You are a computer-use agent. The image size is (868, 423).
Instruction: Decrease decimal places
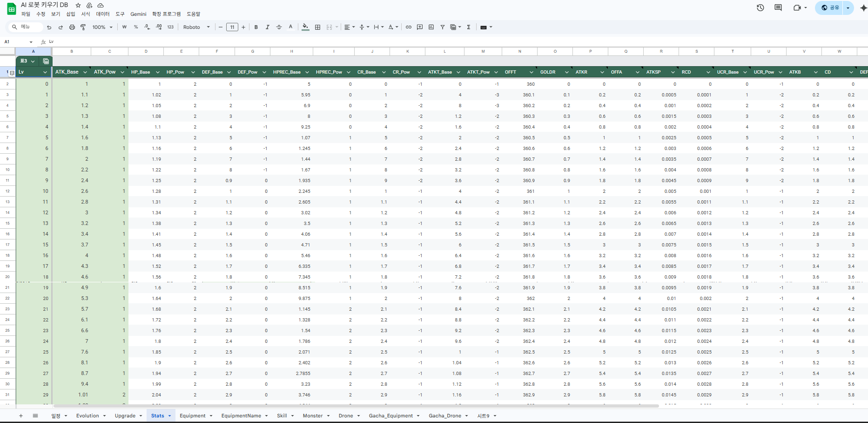click(x=147, y=27)
